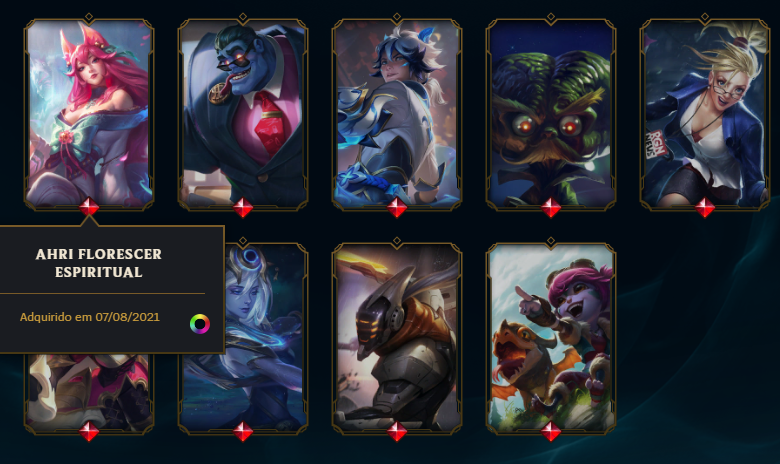Screen dimensions: 780x464
Task: Open the chroma color wheel icon
Action: [199, 324]
